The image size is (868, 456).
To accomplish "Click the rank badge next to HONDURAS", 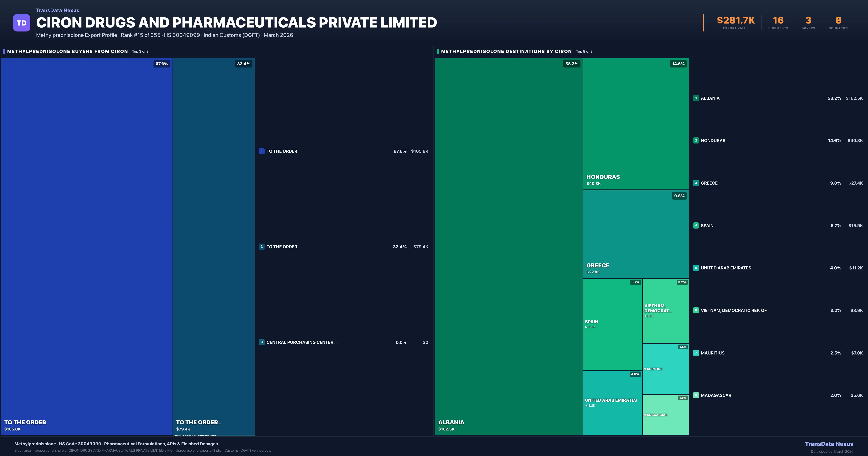I will click(696, 141).
